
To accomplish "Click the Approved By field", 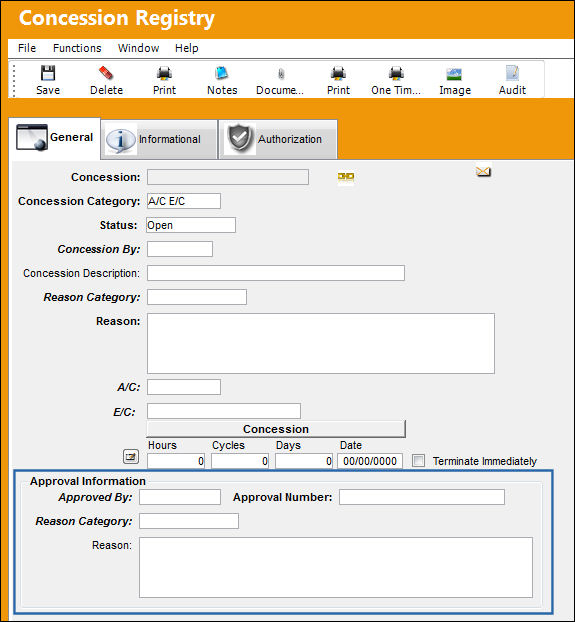I will click(x=180, y=497).
